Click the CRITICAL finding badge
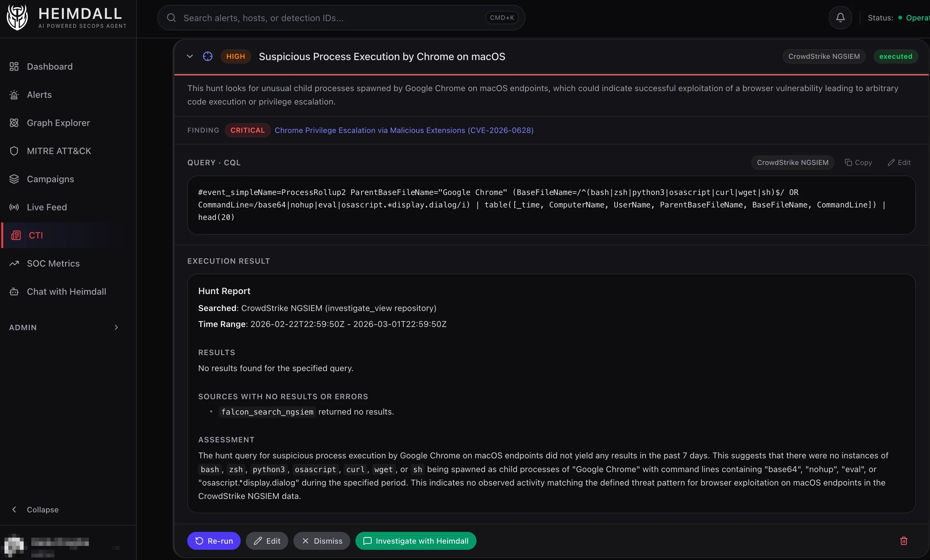This screenshot has height=560, width=930. pos(247,130)
